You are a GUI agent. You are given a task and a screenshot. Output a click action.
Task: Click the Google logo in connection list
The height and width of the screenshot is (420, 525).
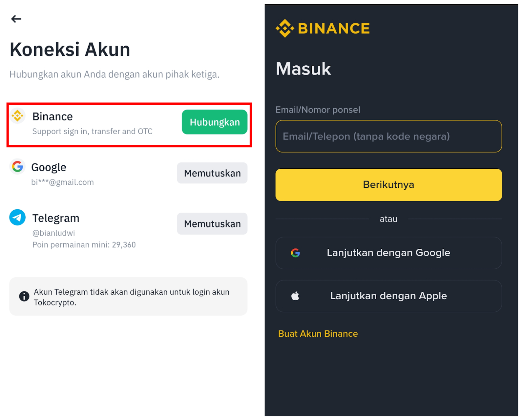click(17, 167)
